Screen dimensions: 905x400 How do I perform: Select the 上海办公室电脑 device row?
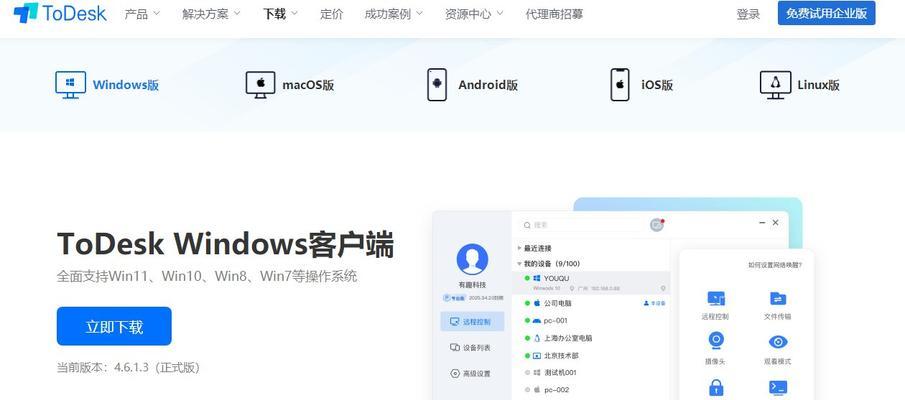pyautogui.click(x=590, y=338)
